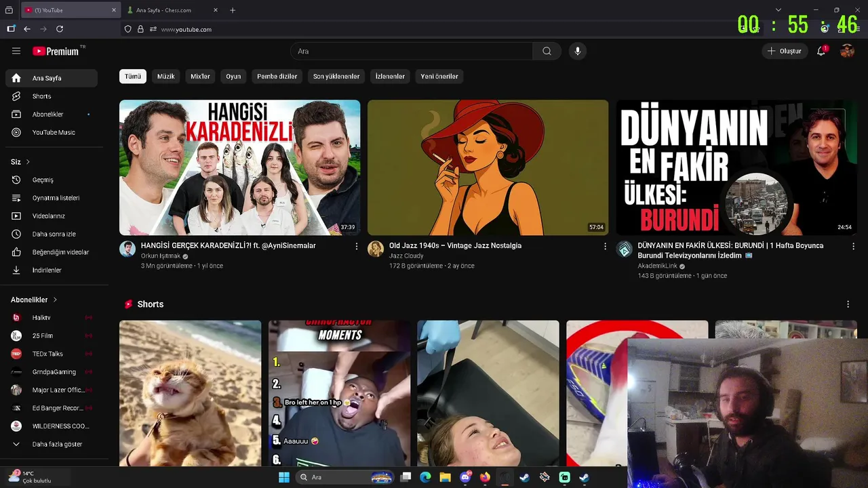Open a new browser tab
Screen dimensions: 868x488
(x=233, y=10)
